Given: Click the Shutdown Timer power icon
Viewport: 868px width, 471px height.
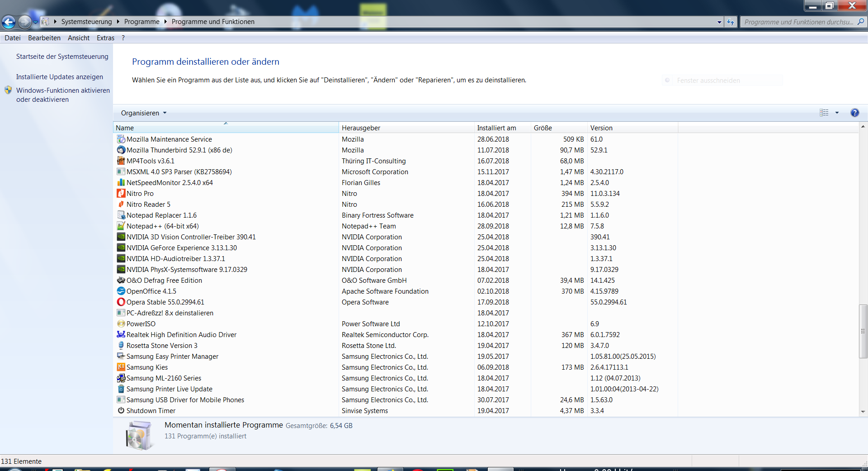Looking at the screenshot, I should (x=121, y=410).
